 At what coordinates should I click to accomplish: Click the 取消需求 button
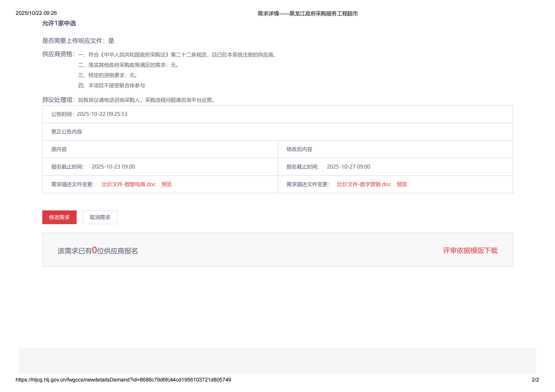[100, 217]
